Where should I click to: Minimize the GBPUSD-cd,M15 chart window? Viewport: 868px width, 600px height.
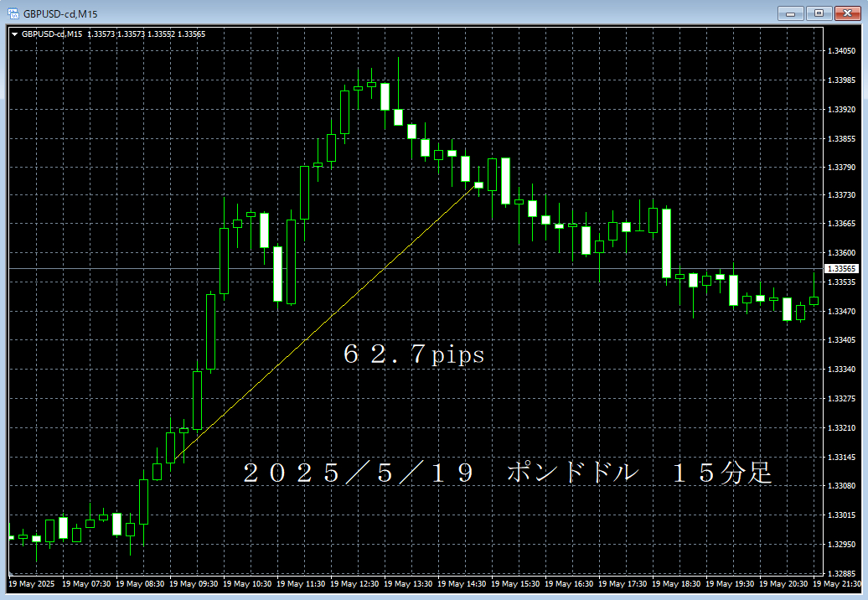point(791,13)
